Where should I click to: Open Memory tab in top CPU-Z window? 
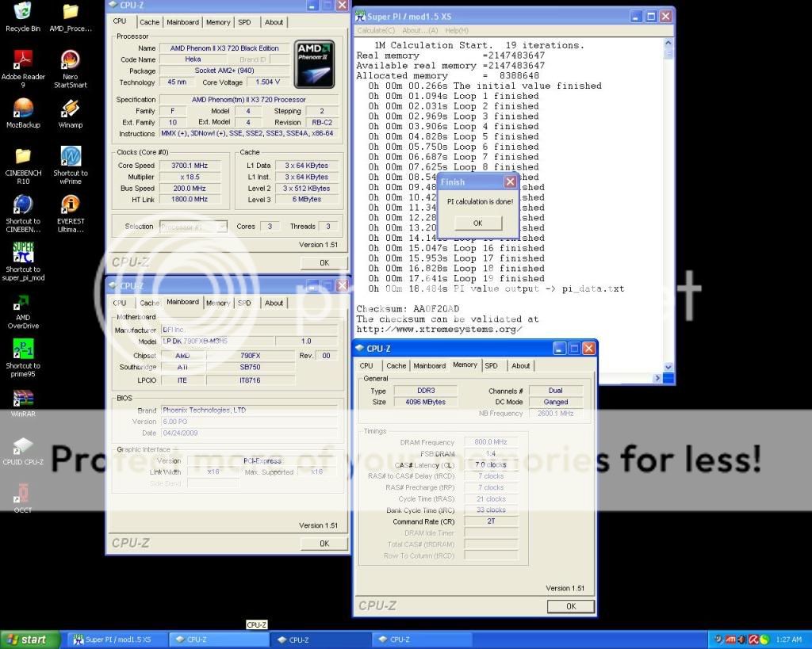tap(218, 22)
